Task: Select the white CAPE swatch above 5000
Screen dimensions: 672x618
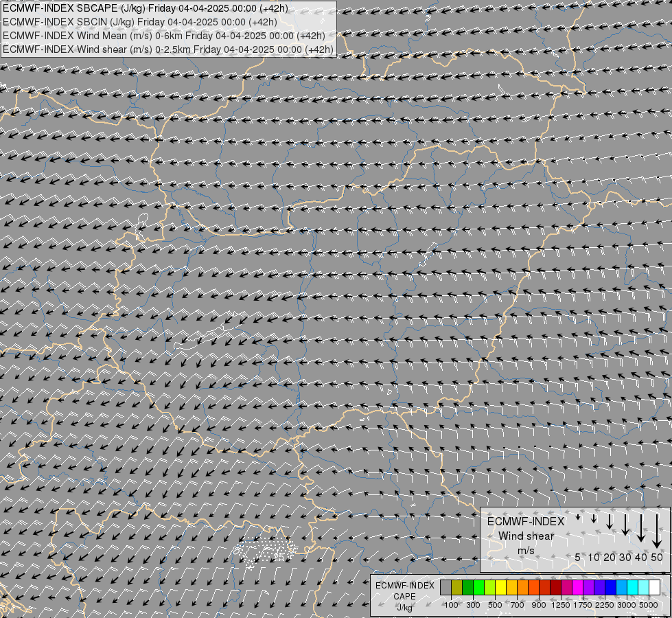Action: tap(654, 588)
